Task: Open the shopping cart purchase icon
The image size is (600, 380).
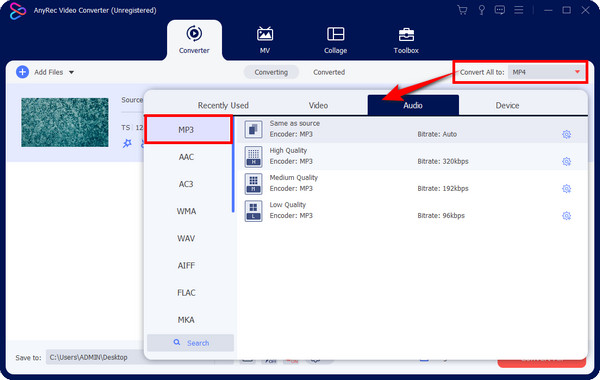Action: coord(462,10)
